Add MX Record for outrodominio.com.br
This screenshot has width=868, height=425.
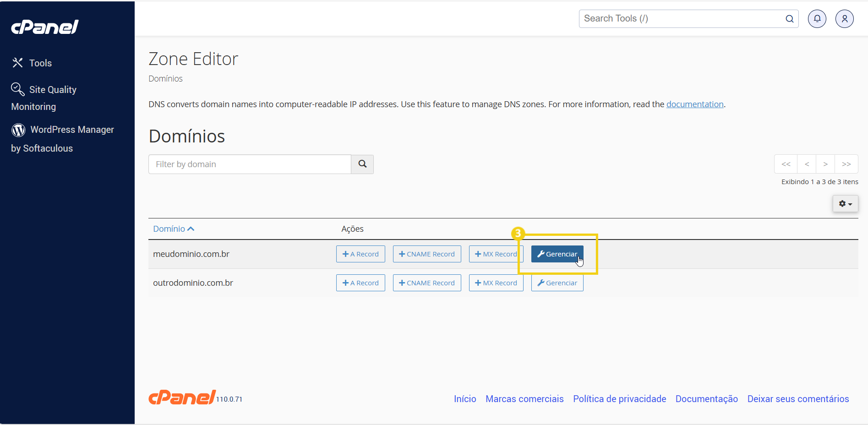tap(496, 283)
